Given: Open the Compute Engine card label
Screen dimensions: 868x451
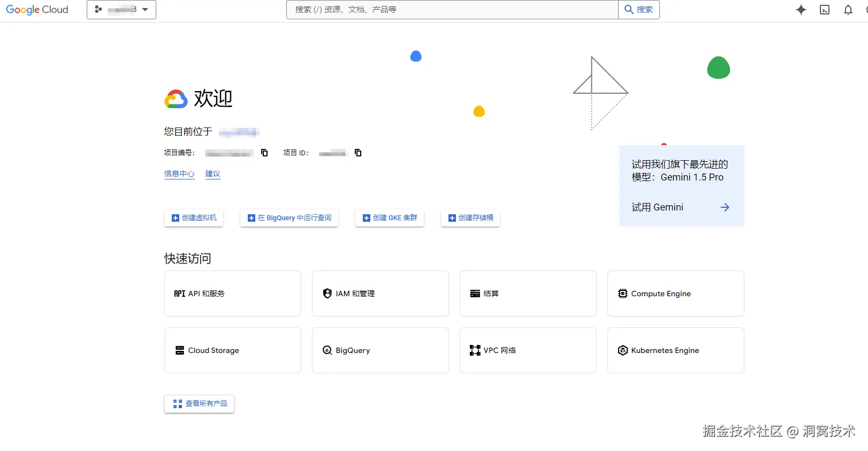Looking at the screenshot, I should [661, 294].
